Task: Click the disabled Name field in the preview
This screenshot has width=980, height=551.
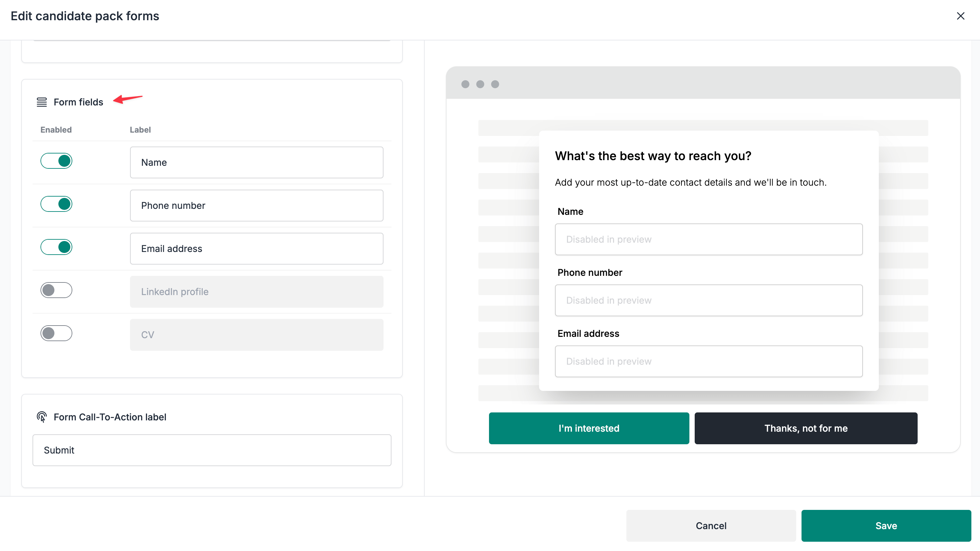Action: coord(709,239)
